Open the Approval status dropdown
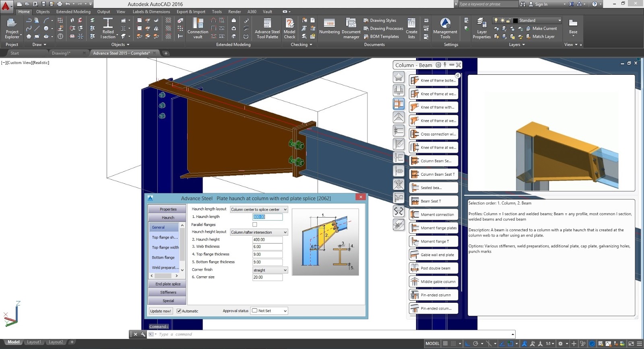 click(x=269, y=310)
